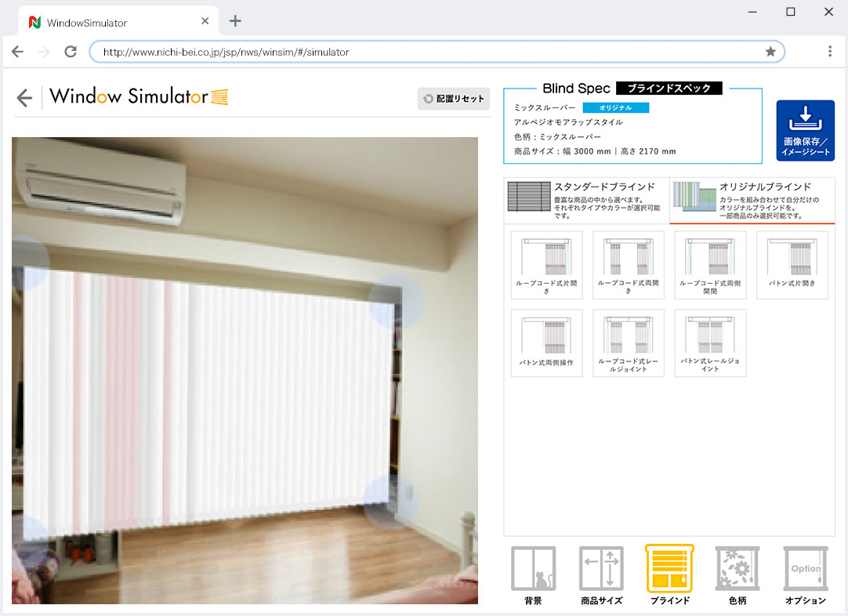The image size is (848, 616).
Task: Select the ループコード式片開き blind style
Action: pos(546,265)
